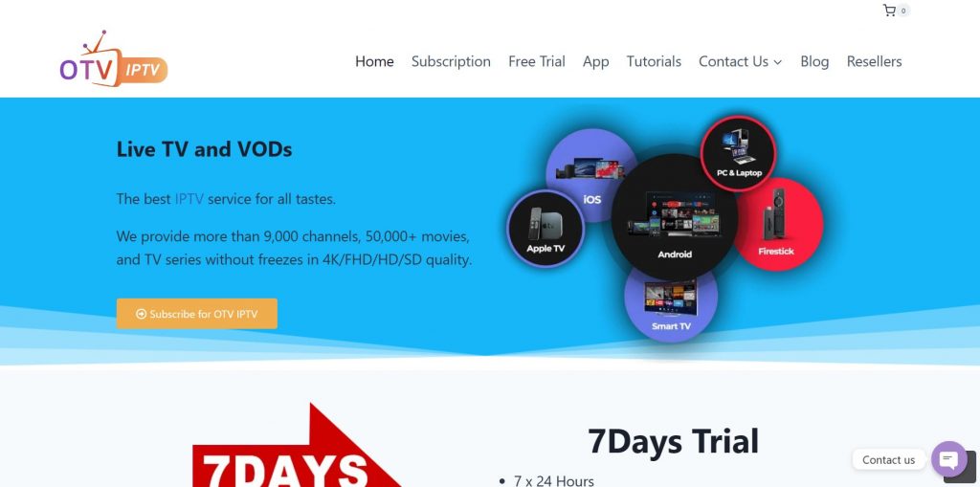The image size is (980, 487).
Task: Follow the IPTV text link
Action: pyautogui.click(x=189, y=199)
